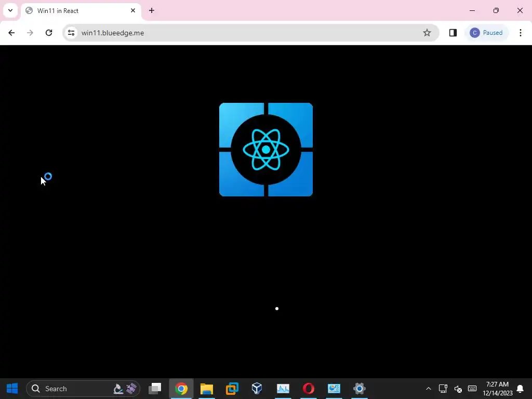Open the Windows Start menu
The image size is (532, 399).
[x=12, y=389]
